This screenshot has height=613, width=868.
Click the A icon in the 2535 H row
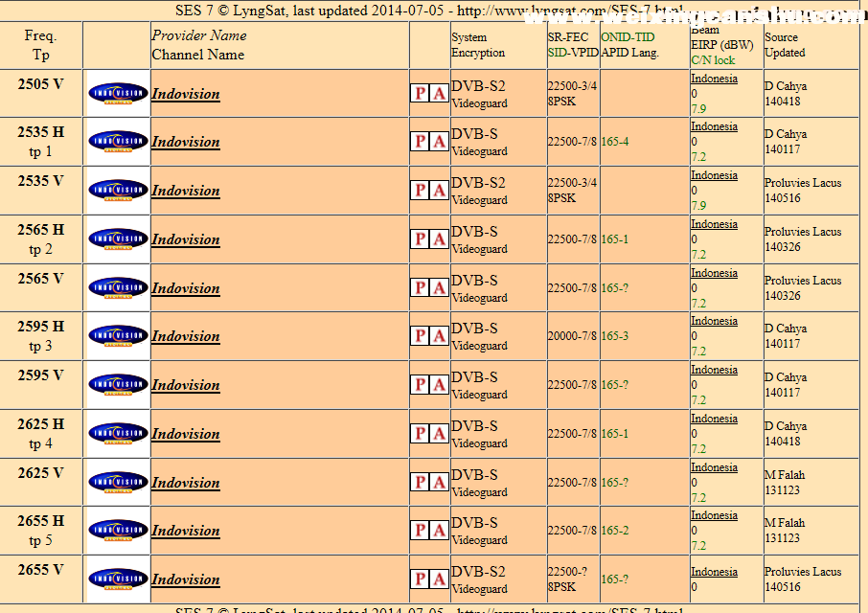coord(439,142)
